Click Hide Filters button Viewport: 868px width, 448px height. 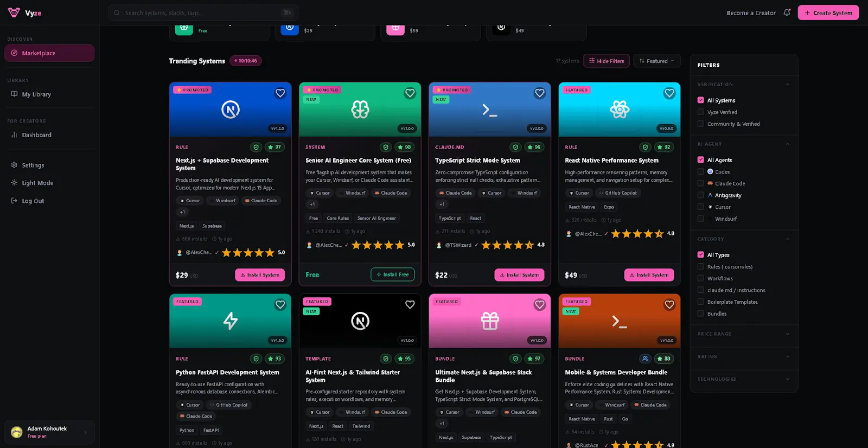(x=607, y=61)
